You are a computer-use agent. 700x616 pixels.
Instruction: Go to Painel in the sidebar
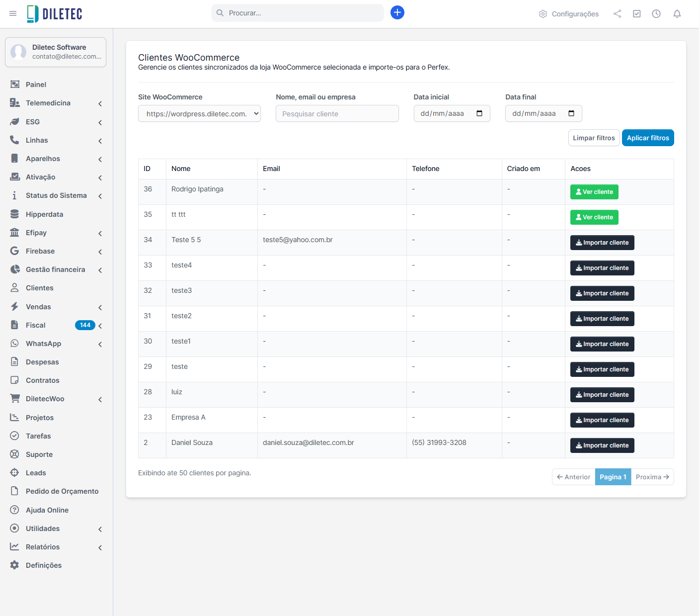[36, 85]
